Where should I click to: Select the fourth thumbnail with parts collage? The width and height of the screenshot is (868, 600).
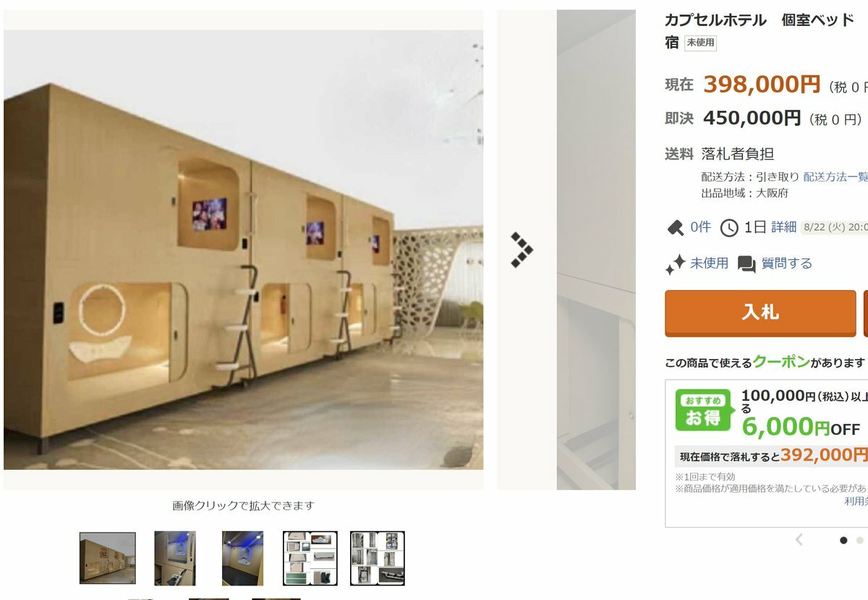310,558
